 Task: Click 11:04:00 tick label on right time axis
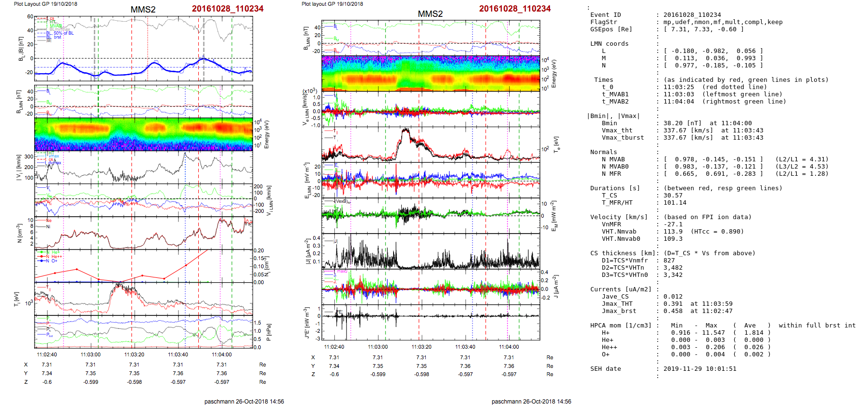tap(509, 347)
